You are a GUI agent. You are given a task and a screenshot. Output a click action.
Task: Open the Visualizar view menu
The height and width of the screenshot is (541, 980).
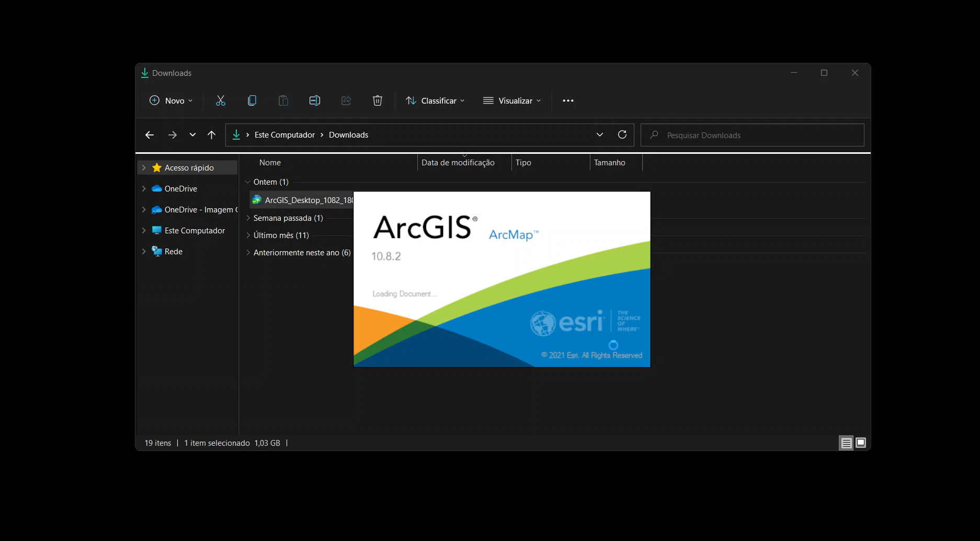tap(512, 100)
